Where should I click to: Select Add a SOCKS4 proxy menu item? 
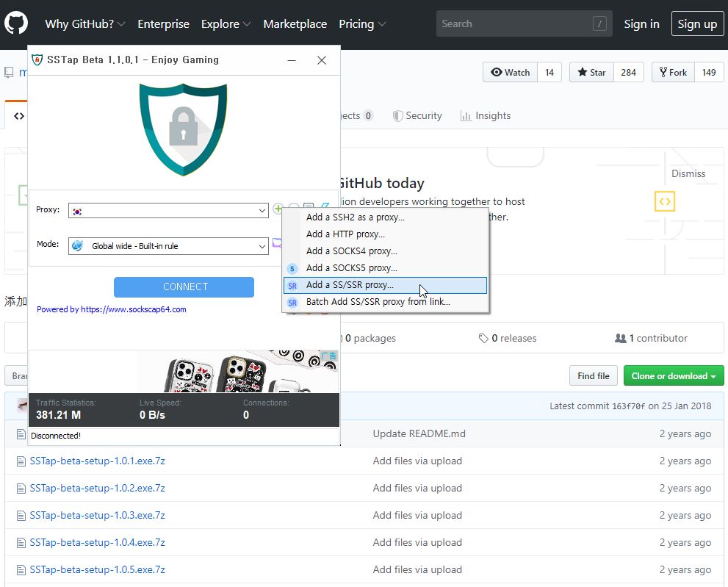386,251
